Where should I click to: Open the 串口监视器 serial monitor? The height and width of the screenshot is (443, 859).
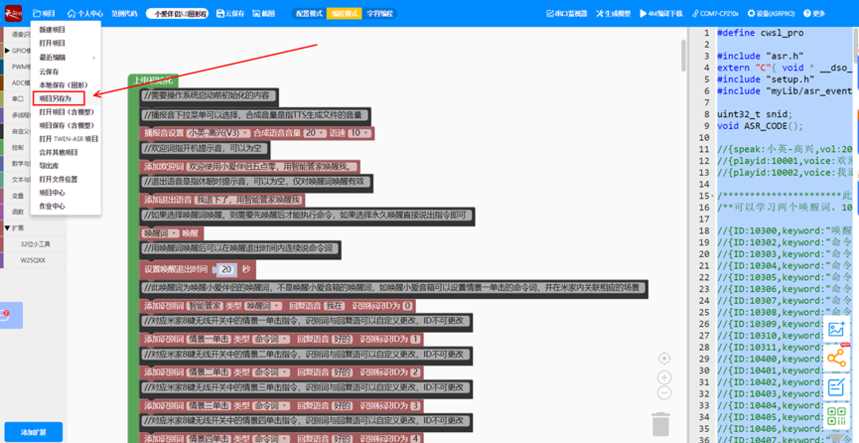click(x=566, y=14)
